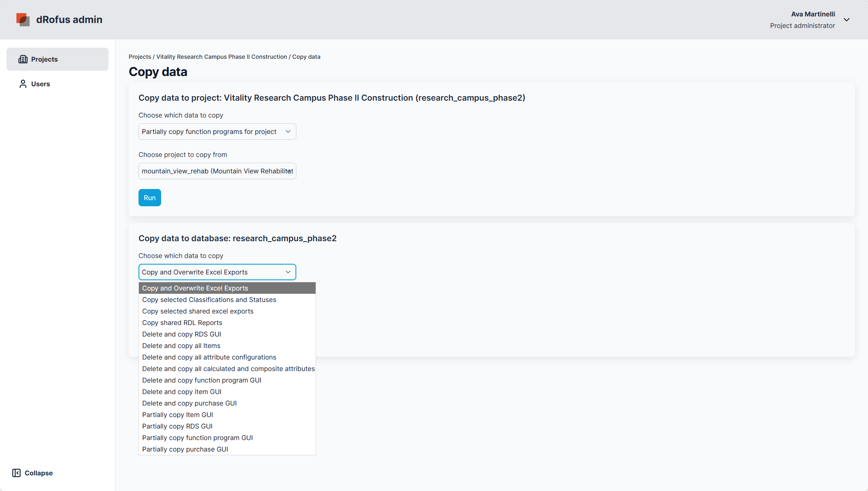The width and height of the screenshot is (868, 491).
Task: Pick Delete and copy all calculated and composite attributes
Action: [x=227, y=369]
